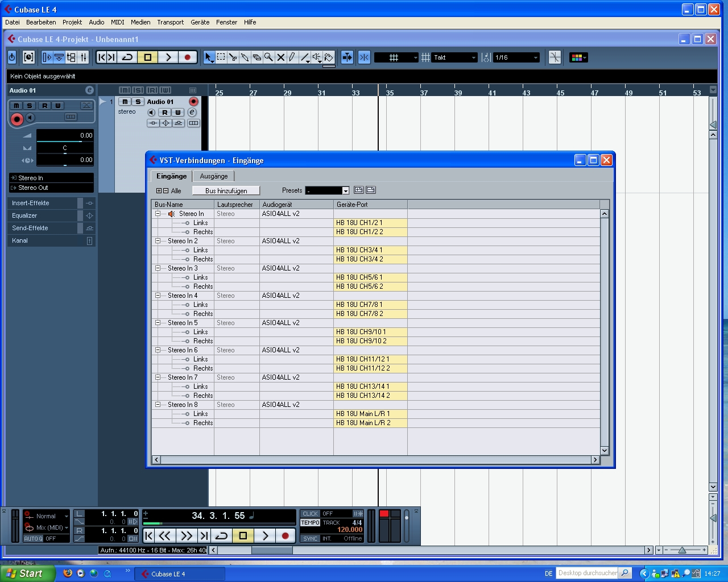The width and height of the screenshot is (728, 582).
Task: Open the Transport menu
Action: coord(171,22)
